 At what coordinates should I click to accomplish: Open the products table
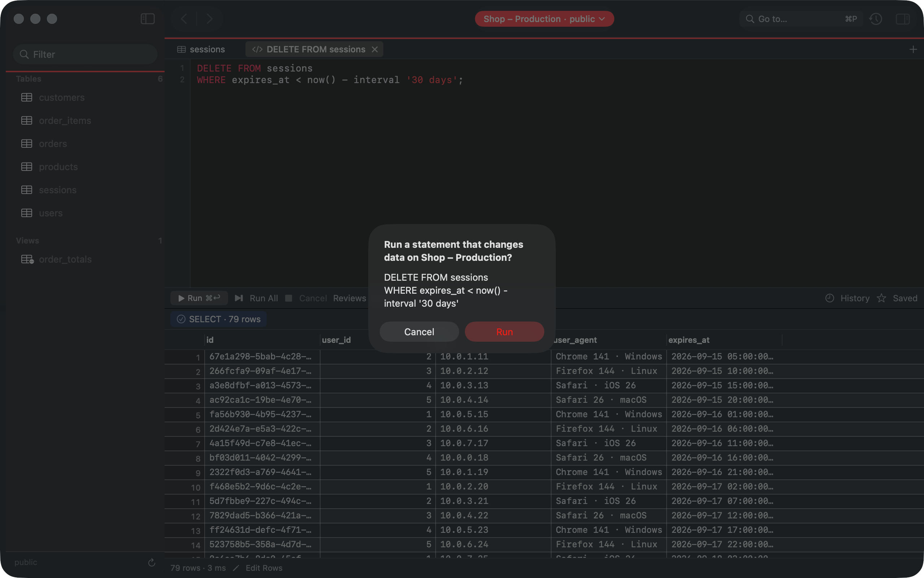(58, 167)
